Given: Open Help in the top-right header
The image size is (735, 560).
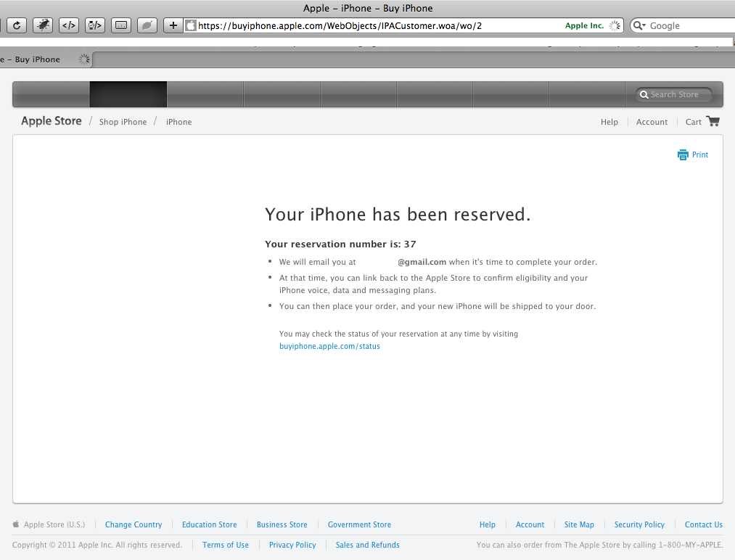Looking at the screenshot, I should tap(609, 122).
